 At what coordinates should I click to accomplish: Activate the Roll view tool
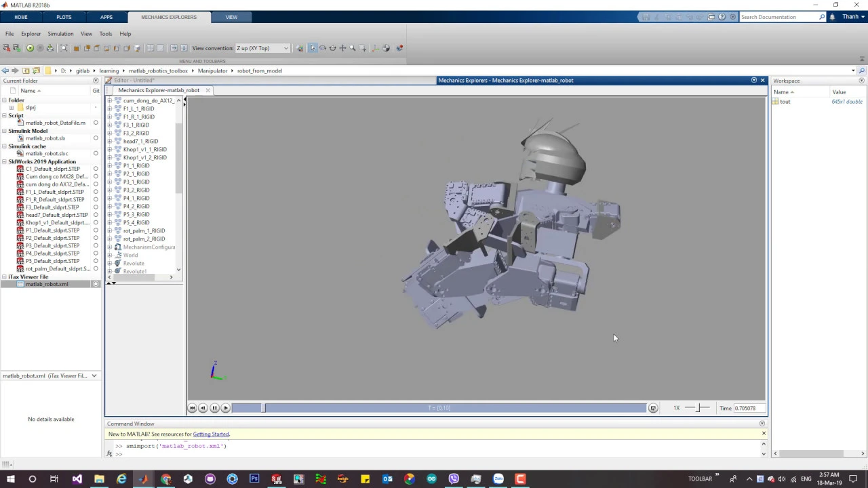332,48
